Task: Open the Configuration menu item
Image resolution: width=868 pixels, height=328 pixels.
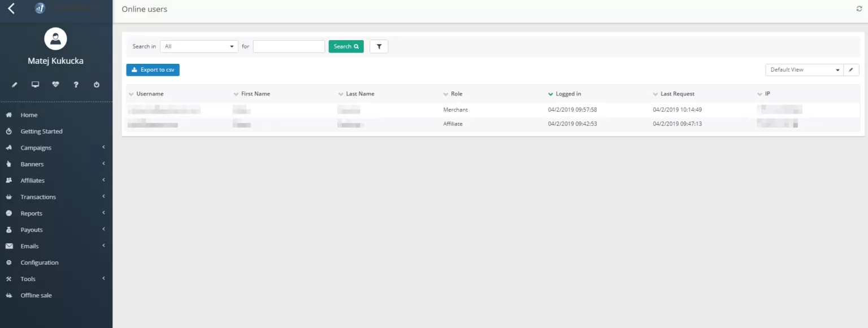Action: click(40, 262)
